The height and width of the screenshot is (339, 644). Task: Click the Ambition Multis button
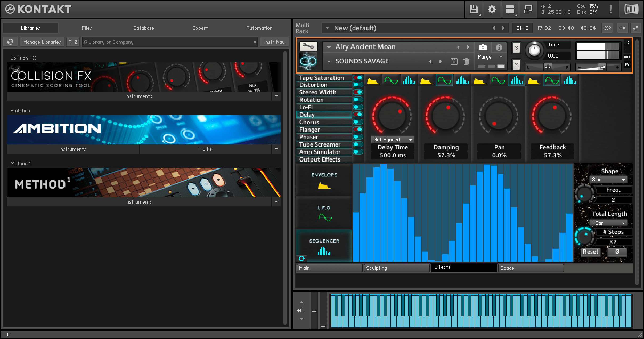[205, 149]
